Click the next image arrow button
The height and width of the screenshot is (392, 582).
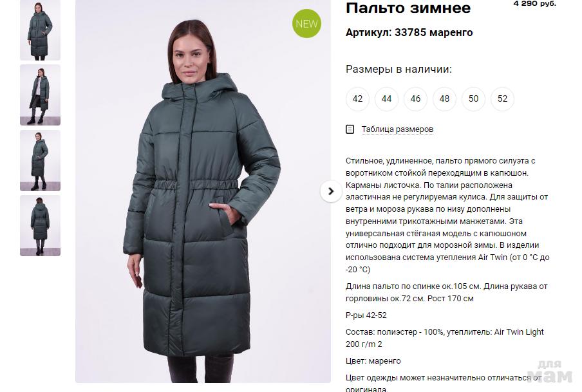point(331,191)
